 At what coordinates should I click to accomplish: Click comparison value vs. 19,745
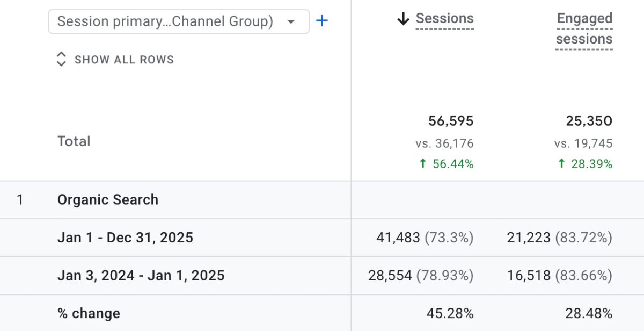583,143
